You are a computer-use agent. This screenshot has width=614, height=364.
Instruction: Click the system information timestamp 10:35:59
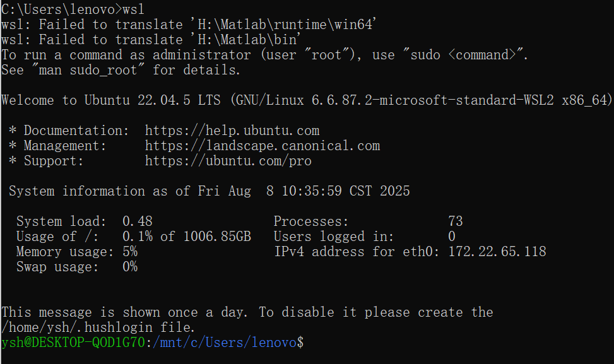[x=312, y=191]
